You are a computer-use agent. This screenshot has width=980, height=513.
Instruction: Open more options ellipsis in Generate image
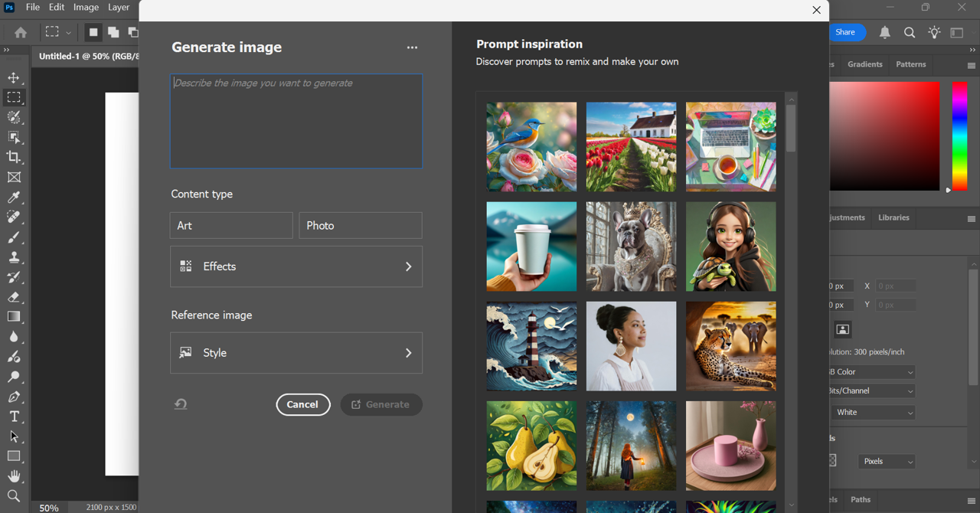tap(412, 47)
